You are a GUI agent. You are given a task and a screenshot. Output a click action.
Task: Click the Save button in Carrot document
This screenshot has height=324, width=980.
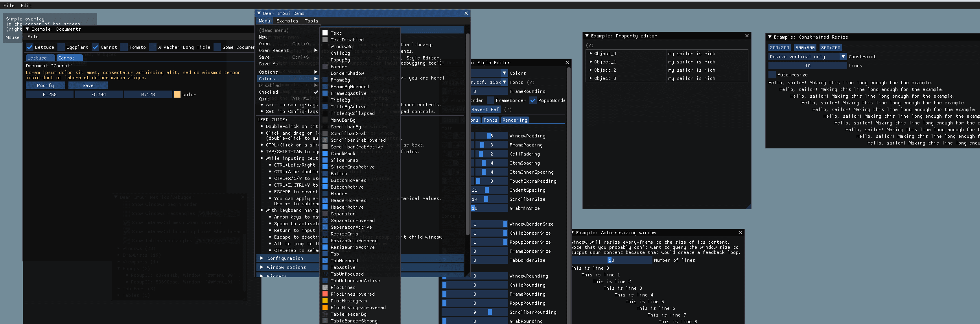pos(88,85)
